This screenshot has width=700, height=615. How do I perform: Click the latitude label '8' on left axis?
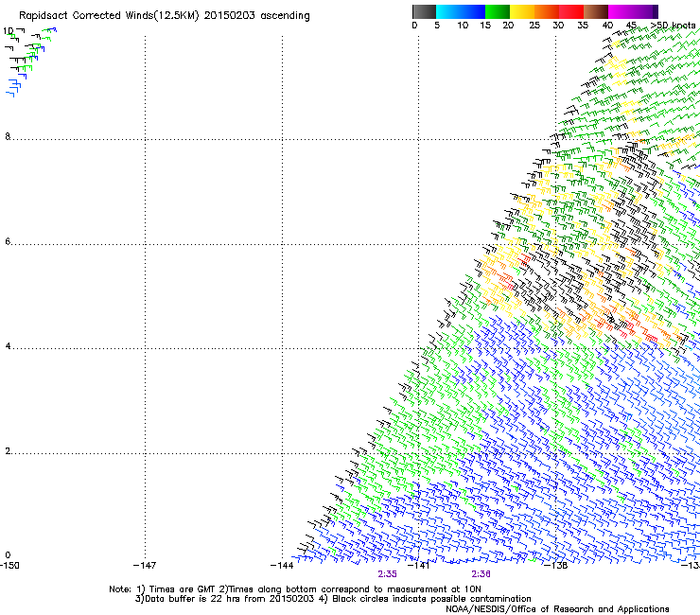(8, 136)
